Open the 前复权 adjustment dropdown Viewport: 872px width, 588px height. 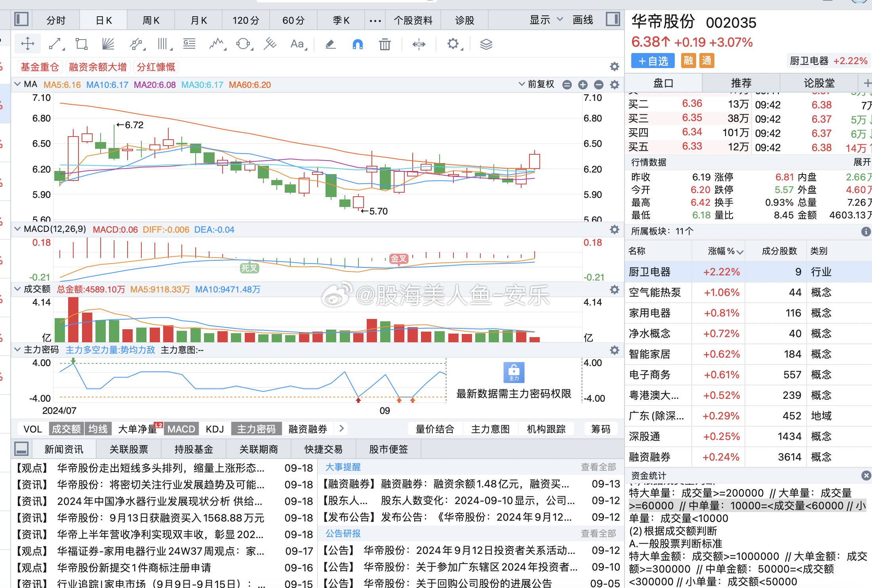click(x=537, y=84)
